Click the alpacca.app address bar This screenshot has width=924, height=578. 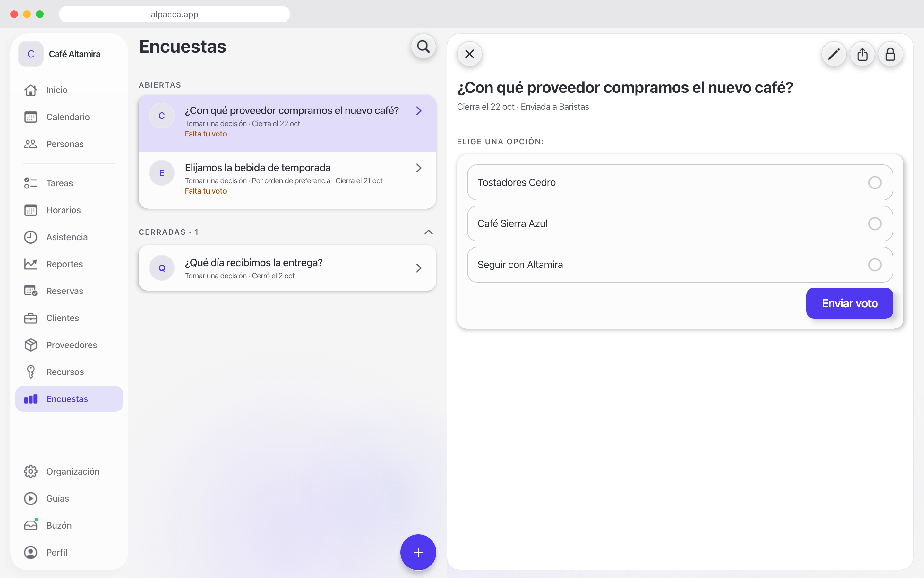point(175,14)
